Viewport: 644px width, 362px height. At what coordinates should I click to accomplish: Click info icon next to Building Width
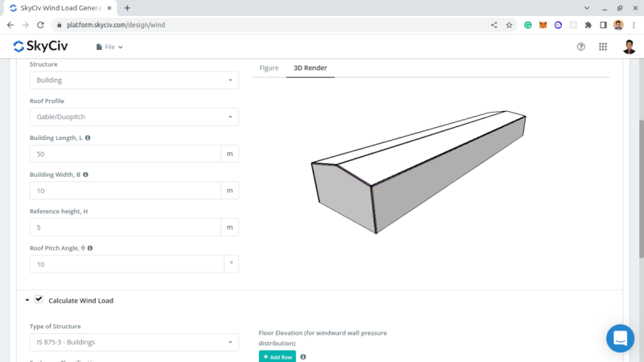pos(85,175)
